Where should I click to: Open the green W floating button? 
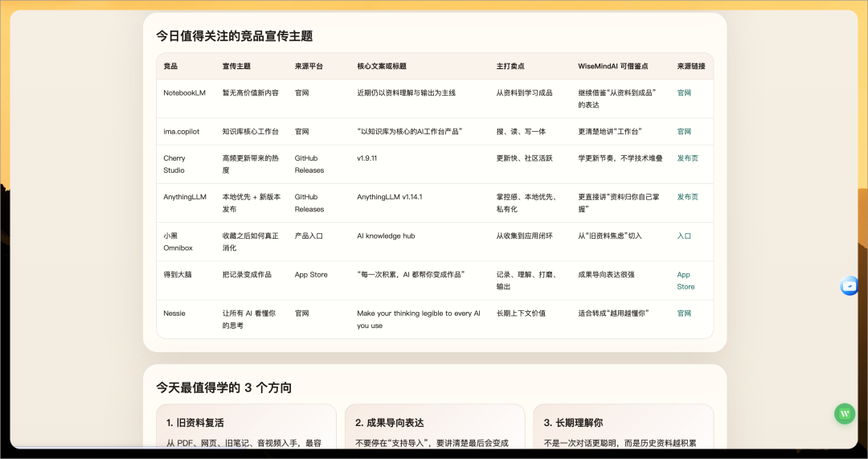[x=845, y=414]
